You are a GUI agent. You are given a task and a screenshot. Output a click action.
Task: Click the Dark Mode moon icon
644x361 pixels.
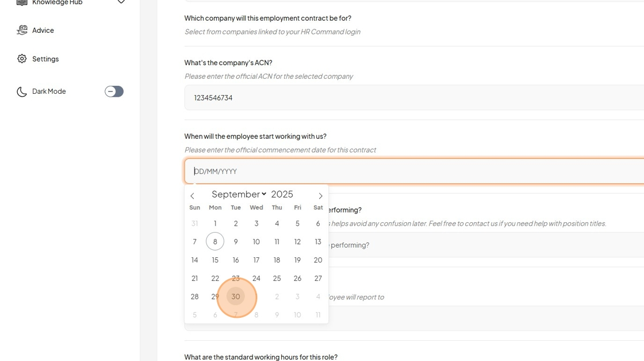click(22, 92)
